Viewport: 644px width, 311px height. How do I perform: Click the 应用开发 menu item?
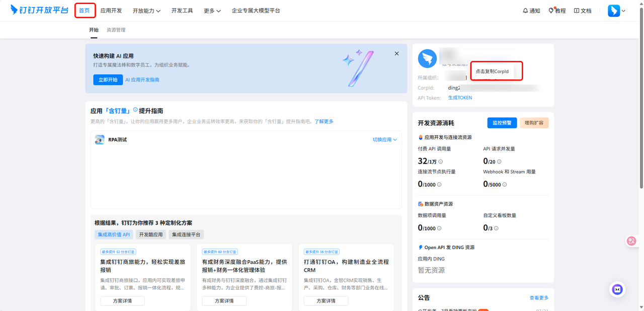tap(111, 10)
